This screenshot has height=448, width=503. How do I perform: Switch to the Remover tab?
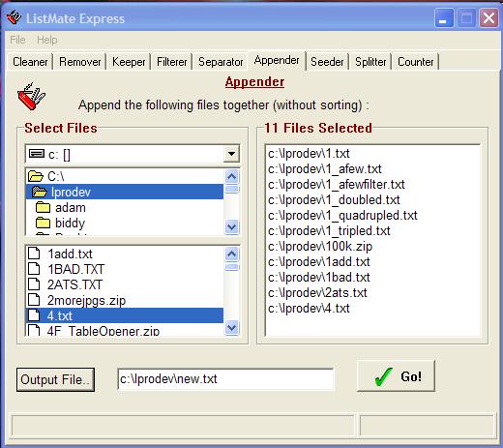pyautogui.click(x=80, y=62)
